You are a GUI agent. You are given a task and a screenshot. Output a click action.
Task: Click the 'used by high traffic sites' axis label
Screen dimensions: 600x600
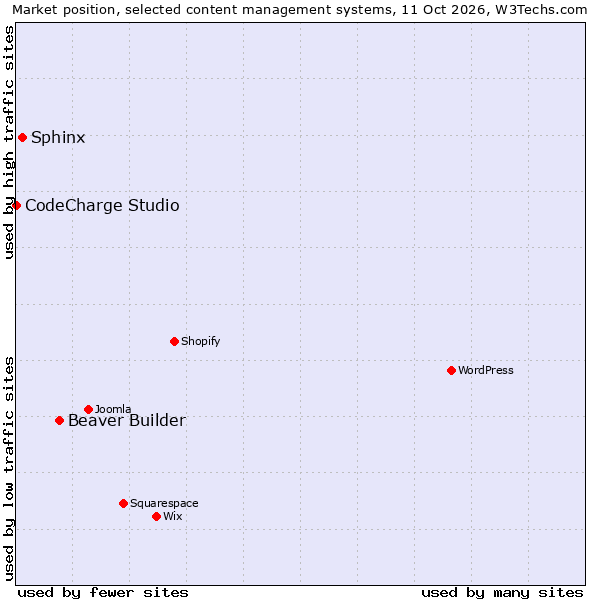pos(8,142)
